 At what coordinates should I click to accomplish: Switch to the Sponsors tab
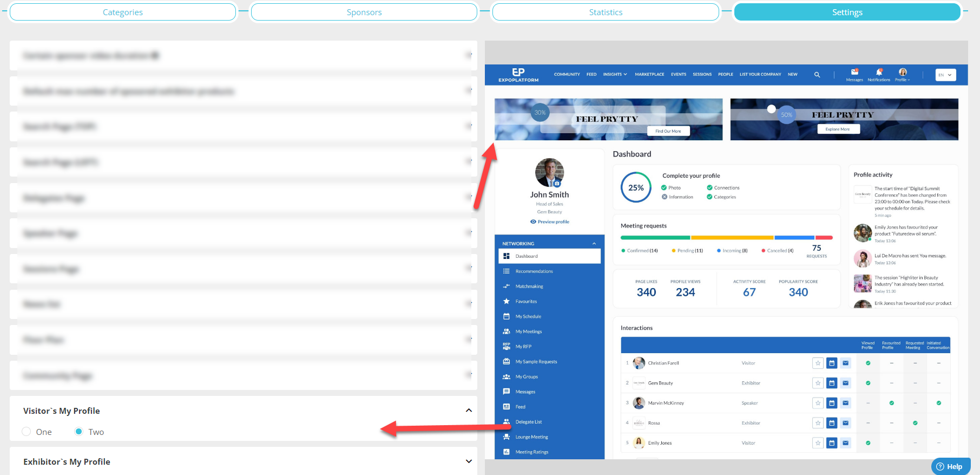point(364,12)
